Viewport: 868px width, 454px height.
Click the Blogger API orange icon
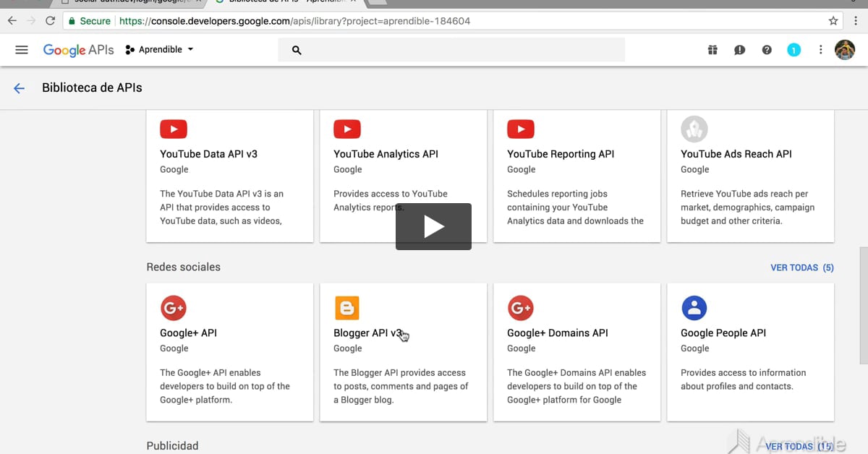(347, 309)
